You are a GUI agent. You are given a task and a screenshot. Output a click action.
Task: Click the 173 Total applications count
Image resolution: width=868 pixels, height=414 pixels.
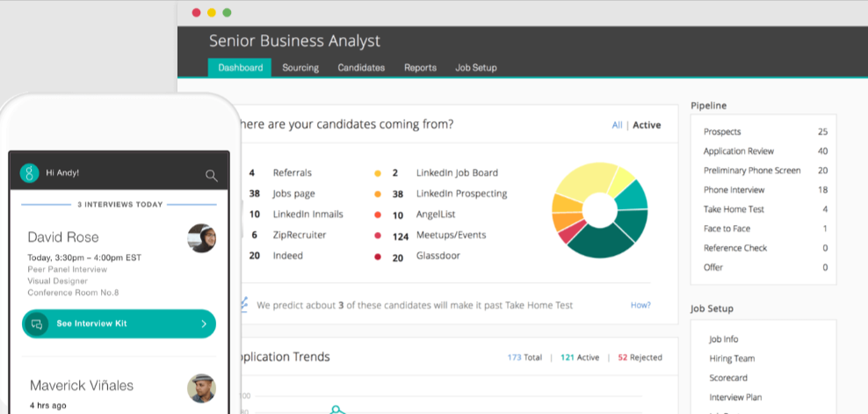pyautogui.click(x=524, y=358)
